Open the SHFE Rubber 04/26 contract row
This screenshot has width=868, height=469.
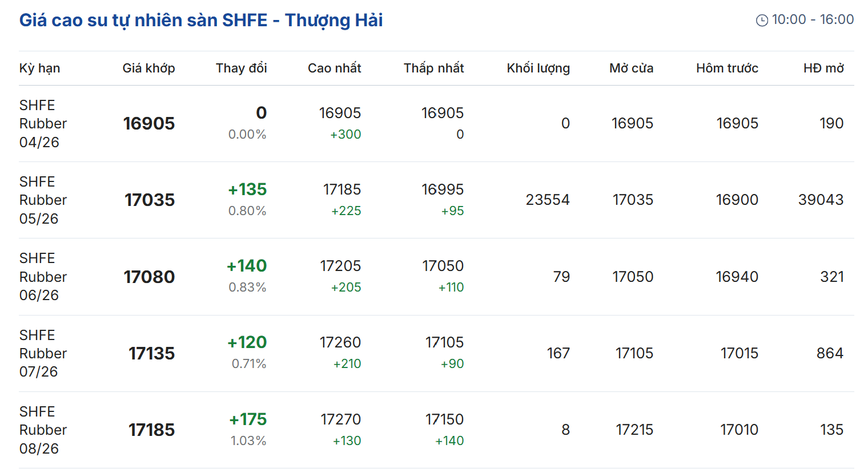point(43,124)
